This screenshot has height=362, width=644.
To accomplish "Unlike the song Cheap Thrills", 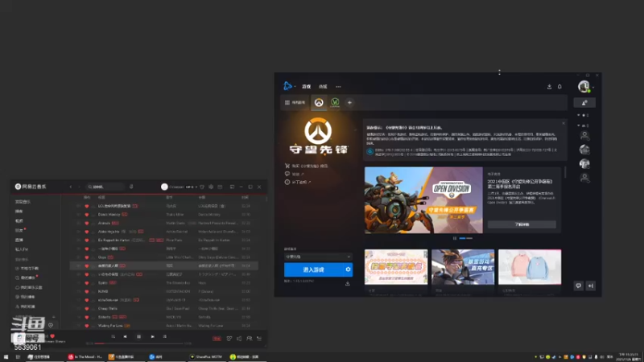I will click(86, 309).
